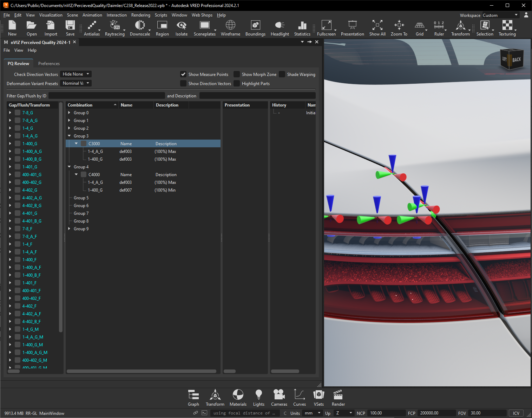532x418 pixels.
Task: Expand Group 9 in Combination tree
Action: click(69, 229)
